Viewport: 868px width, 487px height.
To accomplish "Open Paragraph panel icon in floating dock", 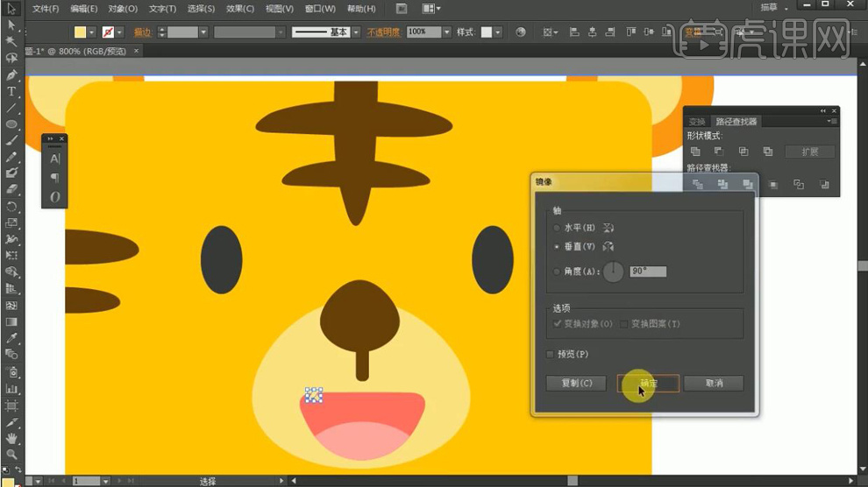I will (x=55, y=178).
